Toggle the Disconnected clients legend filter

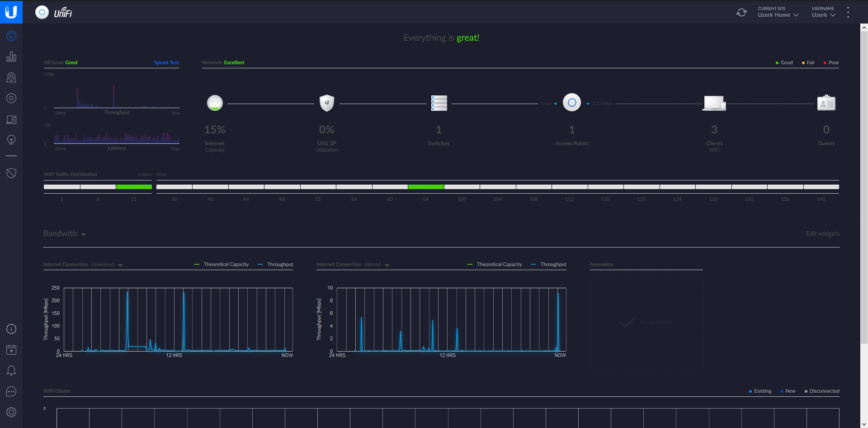821,391
